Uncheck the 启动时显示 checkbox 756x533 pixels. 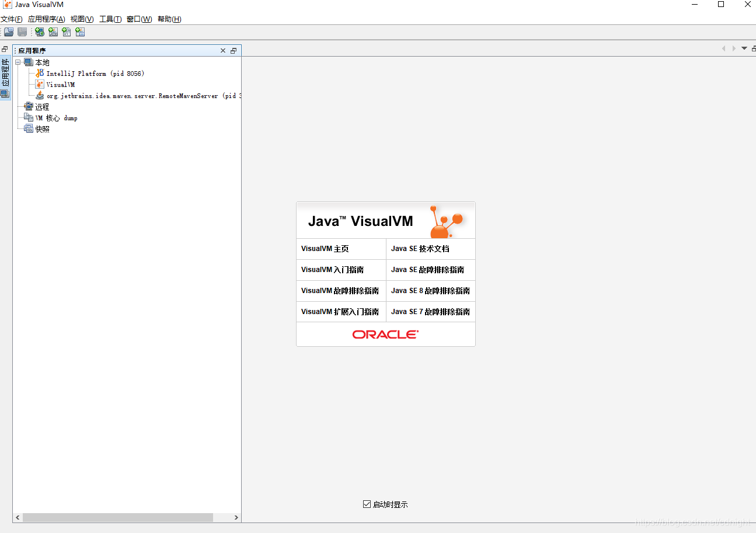point(367,504)
